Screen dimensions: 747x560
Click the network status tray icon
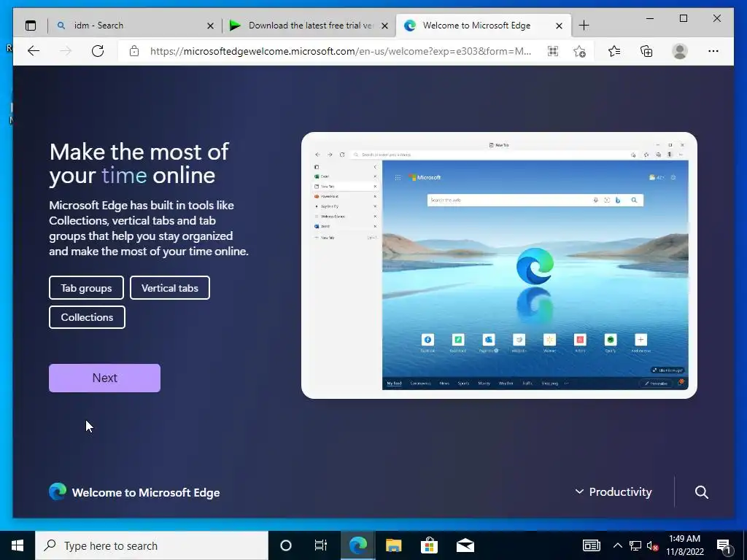(635, 545)
